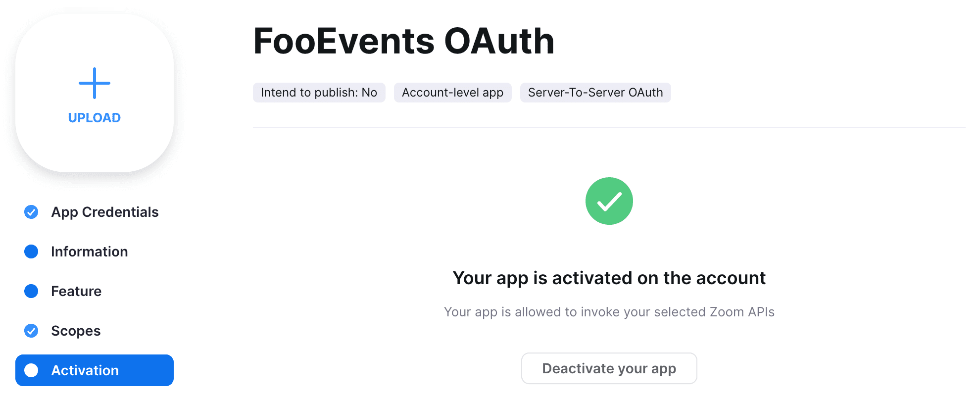The width and height of the screenshot is (980, 402).
Task: Click the Account-level app badge
Action: (x=452, y=92)
